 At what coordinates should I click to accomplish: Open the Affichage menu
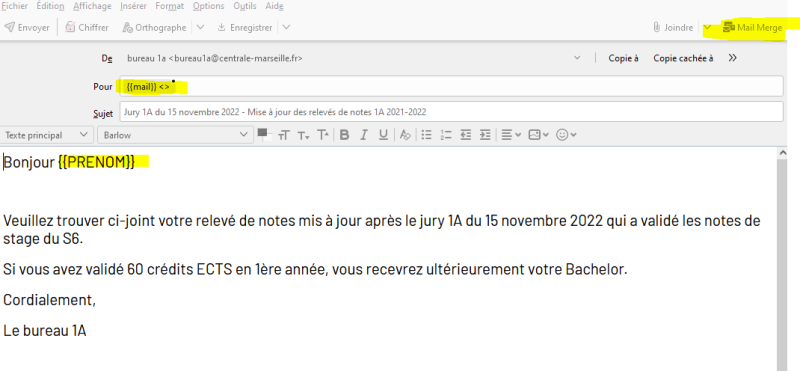click(92, 6)
